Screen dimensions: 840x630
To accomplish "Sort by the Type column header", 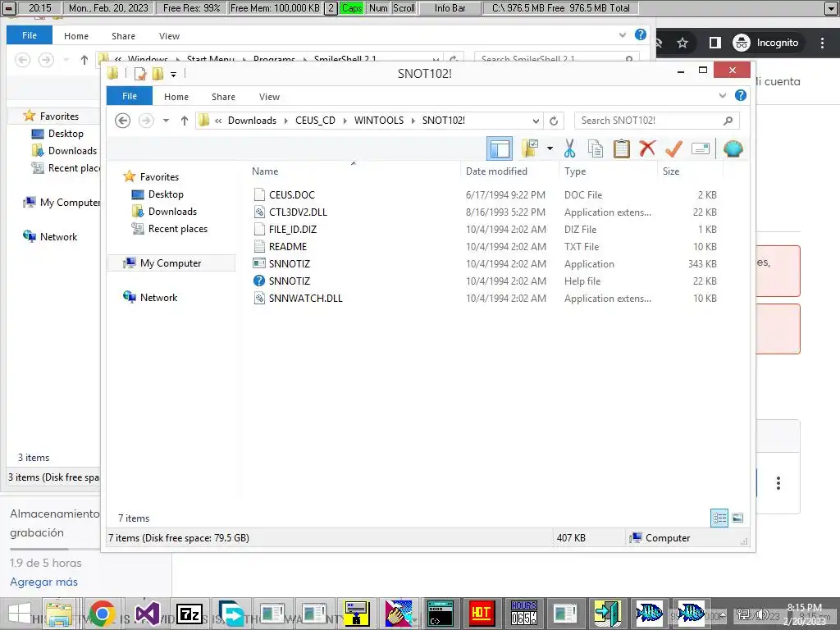I will pos(575,171).
